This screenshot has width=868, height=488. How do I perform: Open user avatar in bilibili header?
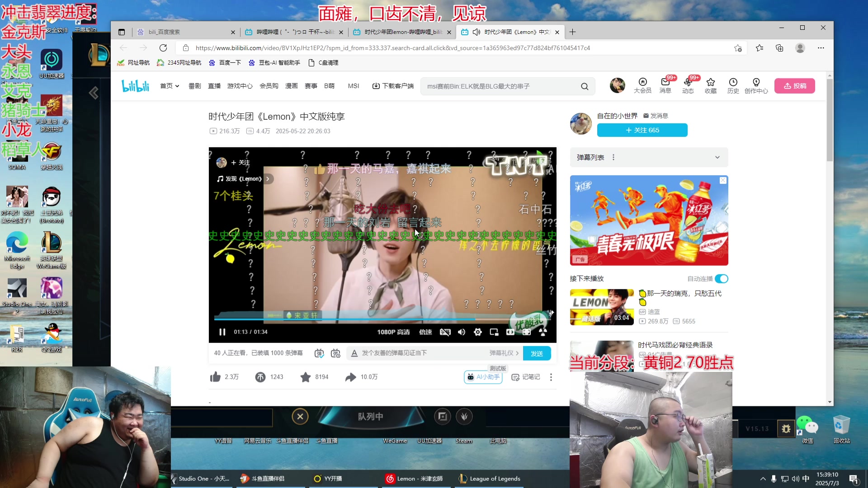pyautogui.click(x=617, y=85)
